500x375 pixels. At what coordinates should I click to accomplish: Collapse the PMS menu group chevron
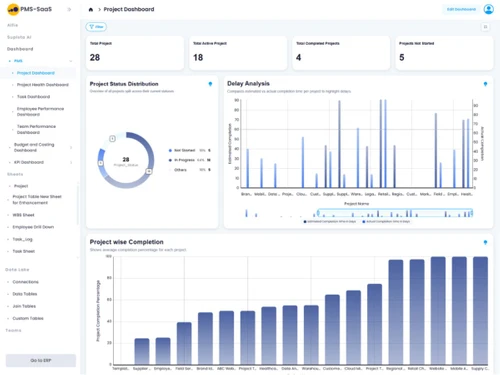coord(71,61)
